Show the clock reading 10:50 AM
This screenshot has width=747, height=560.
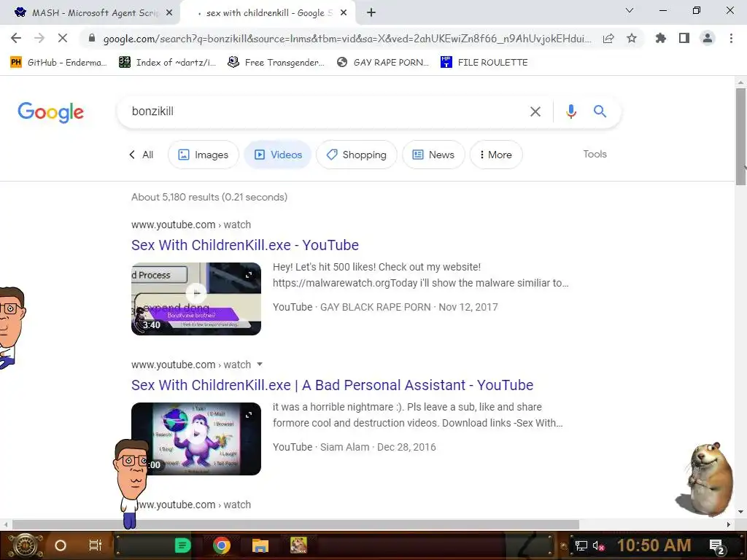coord(654,545)
